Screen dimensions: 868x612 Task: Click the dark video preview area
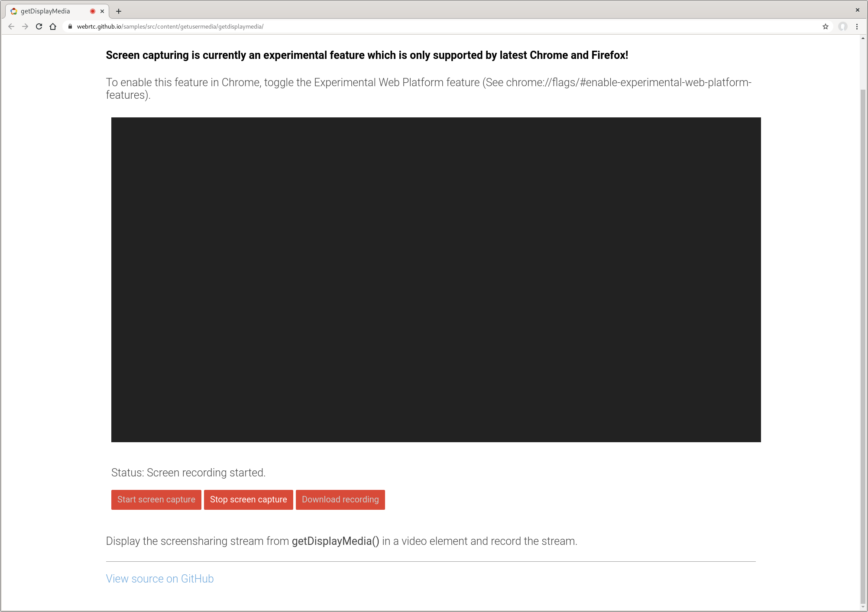(436, 280)
